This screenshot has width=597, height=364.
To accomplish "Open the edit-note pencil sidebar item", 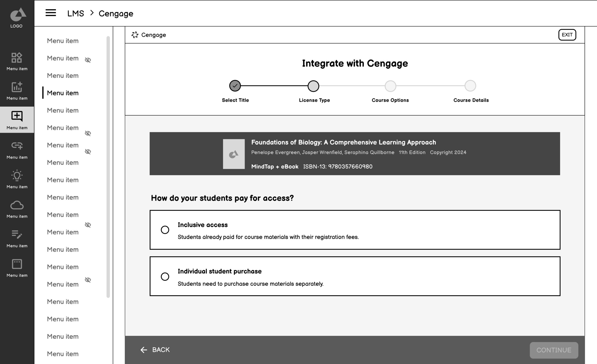I will click(17, 239).
